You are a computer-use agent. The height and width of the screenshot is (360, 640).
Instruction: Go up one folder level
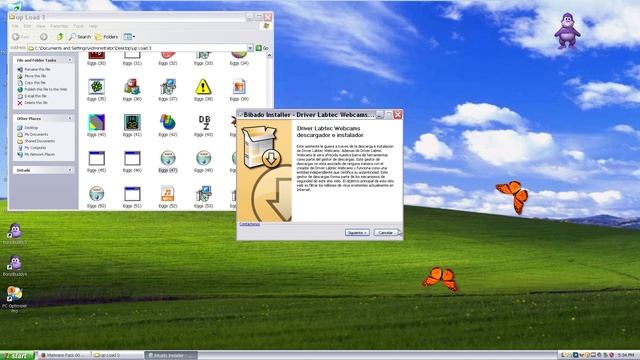[x=60, y=37]
